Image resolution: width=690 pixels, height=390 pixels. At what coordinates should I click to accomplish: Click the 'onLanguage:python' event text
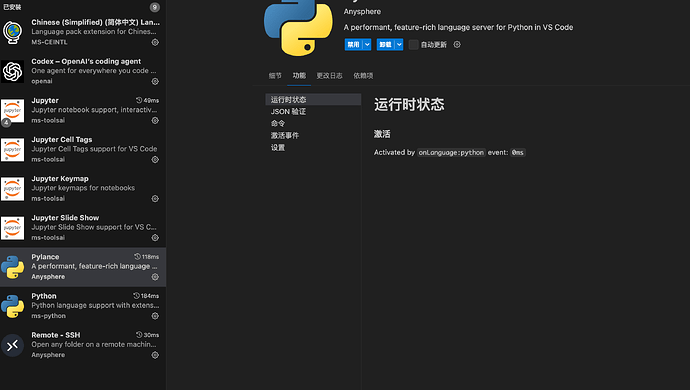pos(451,152)
